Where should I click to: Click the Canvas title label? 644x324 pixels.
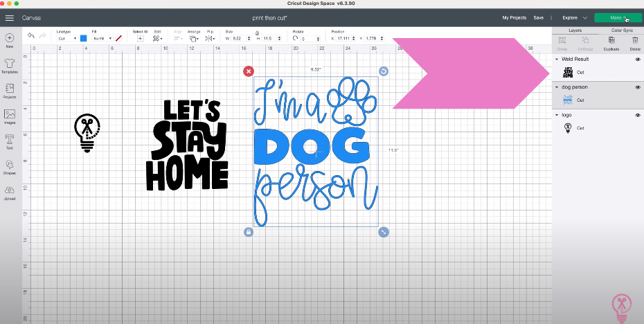(31, 18)
